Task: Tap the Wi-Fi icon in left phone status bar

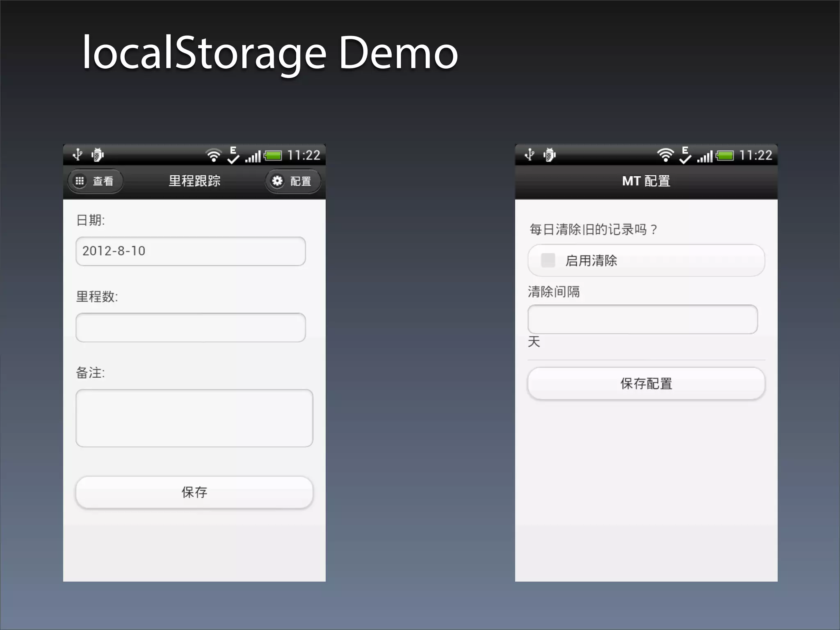Action: click(x=214, y=155)
